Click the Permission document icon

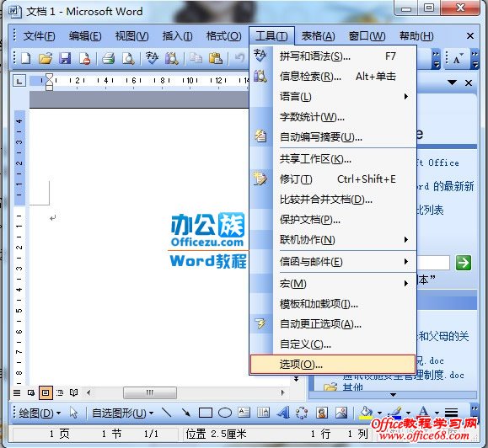(x=84, y=58)
